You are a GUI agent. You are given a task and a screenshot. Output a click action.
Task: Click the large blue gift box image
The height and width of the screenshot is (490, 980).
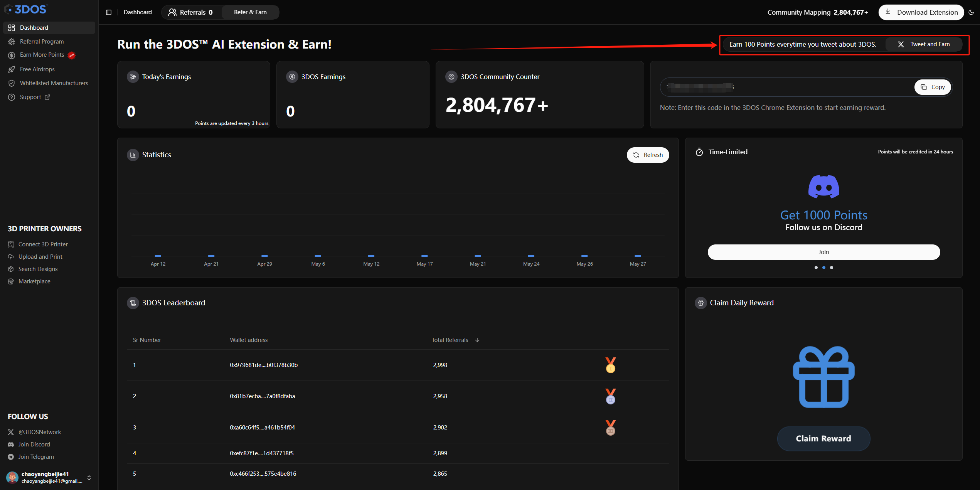[824, 377]
